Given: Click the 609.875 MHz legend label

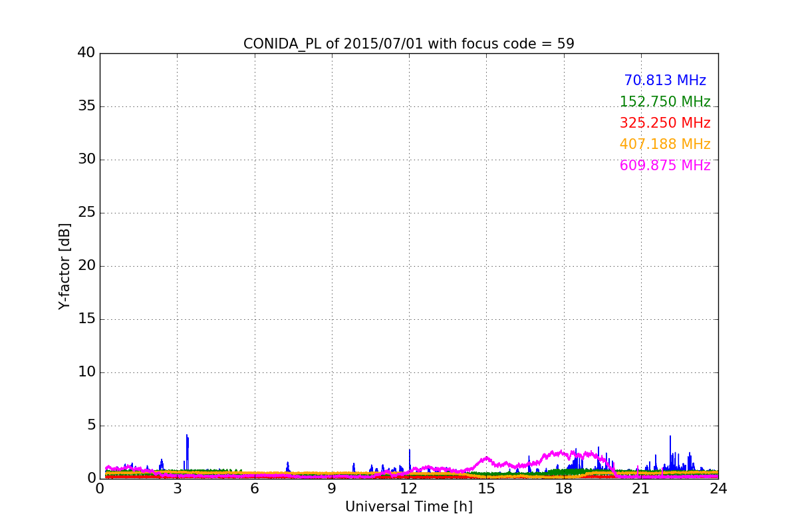Looking at the screenshot, I should tap(665, 166).
